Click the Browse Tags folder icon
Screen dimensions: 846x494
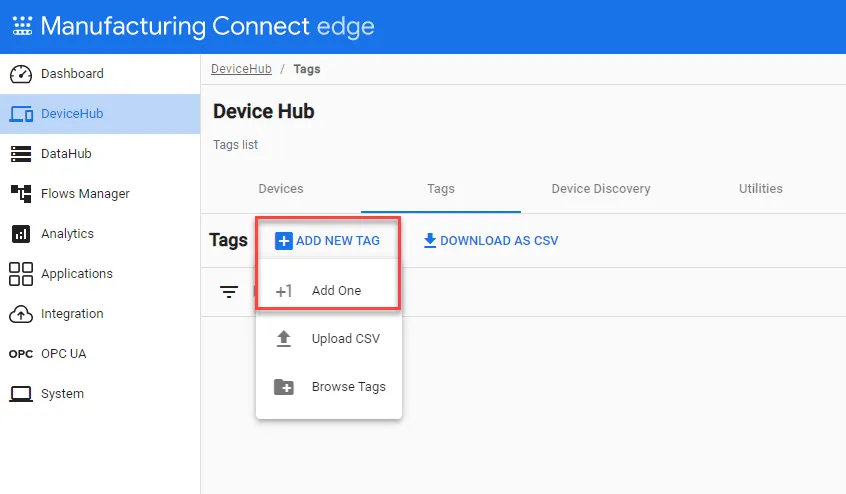point(284,387)
